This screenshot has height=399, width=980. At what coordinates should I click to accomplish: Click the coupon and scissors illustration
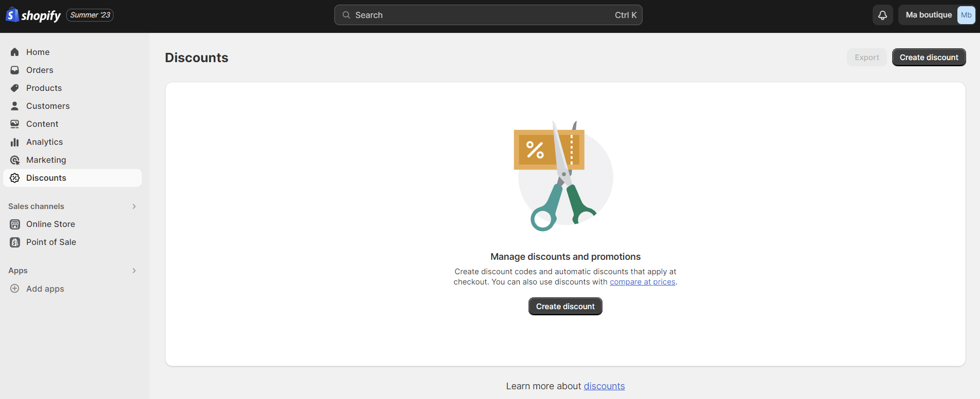tap(563, 176)
